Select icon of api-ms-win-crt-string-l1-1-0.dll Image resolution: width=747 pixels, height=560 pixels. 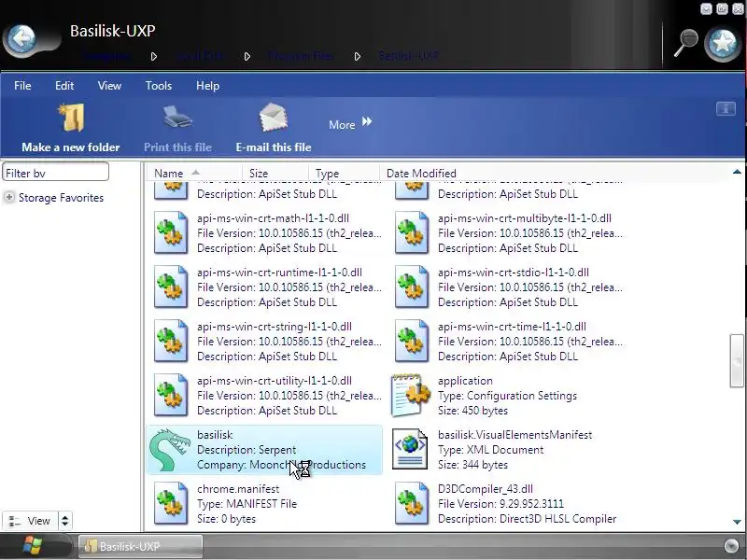(x=171, y=342)
